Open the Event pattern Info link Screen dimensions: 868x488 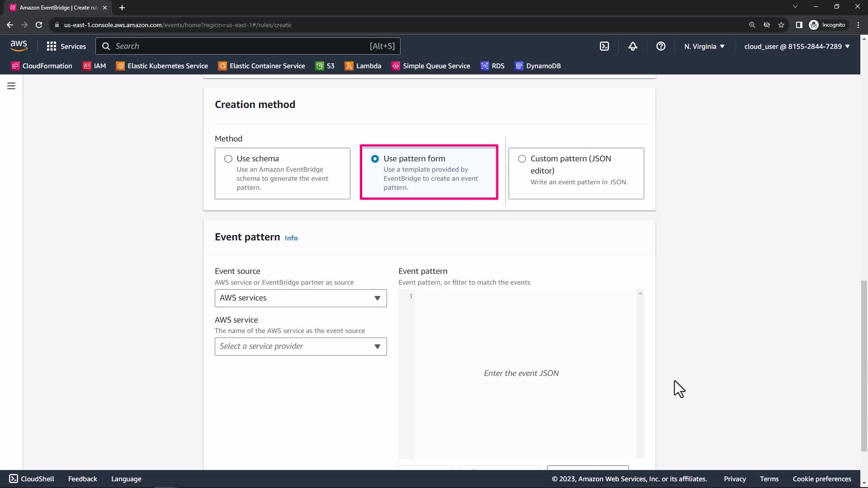pyautogui.click(x=291, y=238)
